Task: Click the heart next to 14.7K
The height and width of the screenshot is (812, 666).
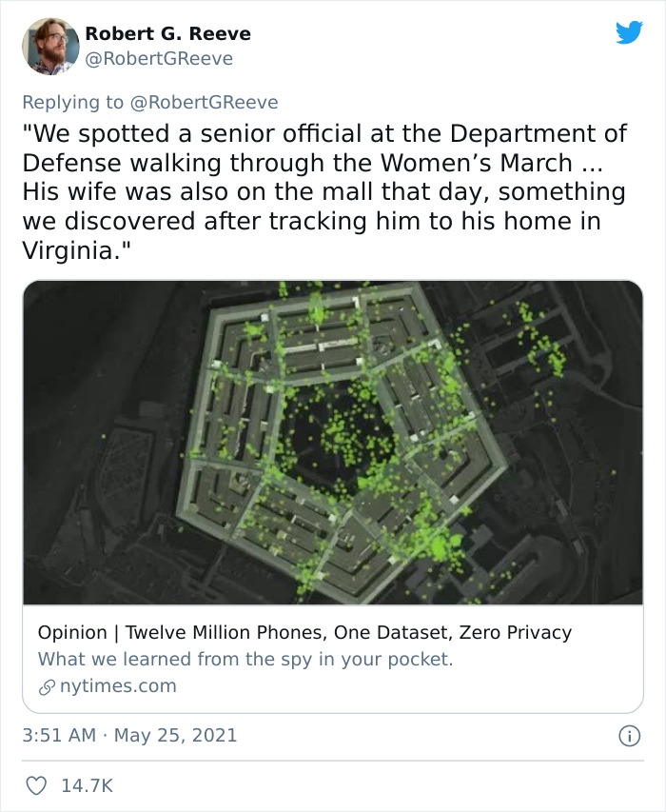Action: click(x=35, y=786)
